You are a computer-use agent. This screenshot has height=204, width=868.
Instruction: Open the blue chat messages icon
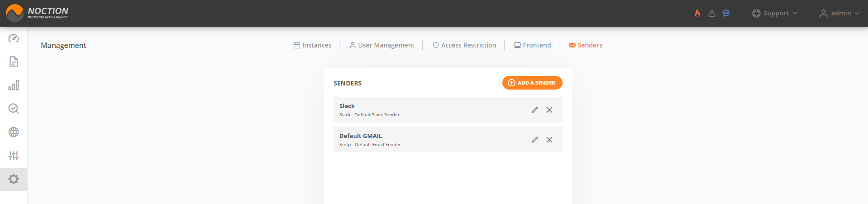click(x=726, y=13)
